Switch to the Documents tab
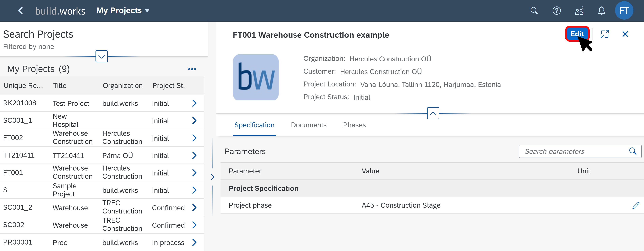644x251 pixels. pos(309,125)
